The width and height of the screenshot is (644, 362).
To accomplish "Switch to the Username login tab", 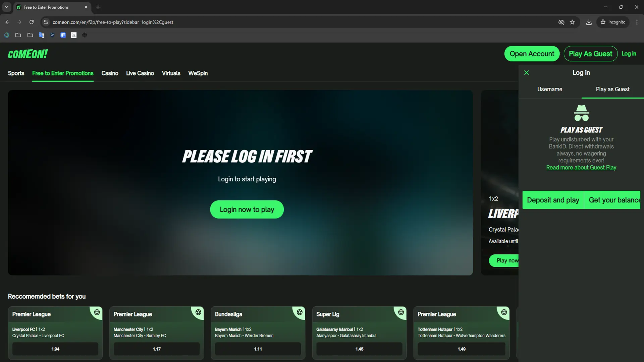I will (550, 89).
